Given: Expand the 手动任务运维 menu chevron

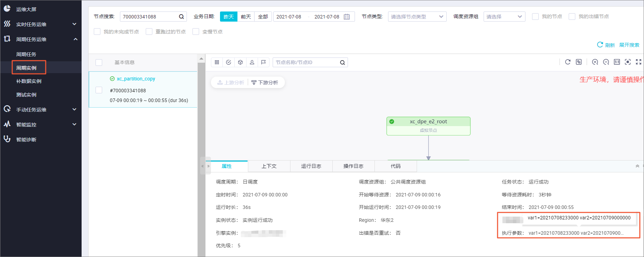Looking at the screenshot, I should (x=74, y=109).
